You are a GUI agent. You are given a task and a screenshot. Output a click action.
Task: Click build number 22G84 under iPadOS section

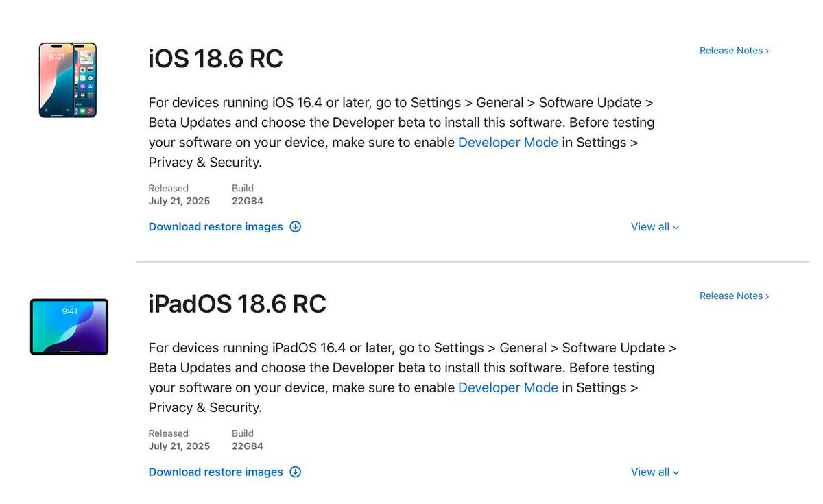[247, 446]
